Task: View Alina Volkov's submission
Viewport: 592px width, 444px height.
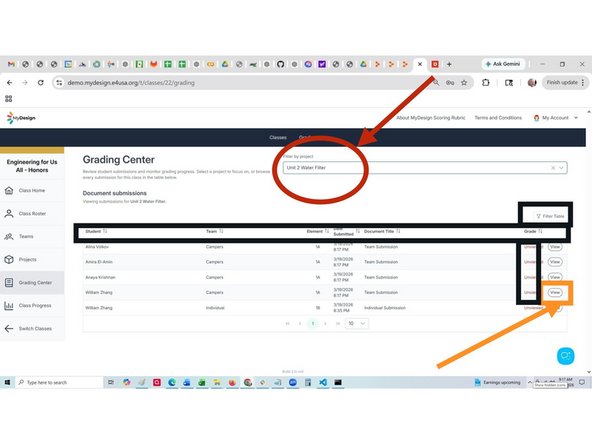Action: click(x=555, y=247)
